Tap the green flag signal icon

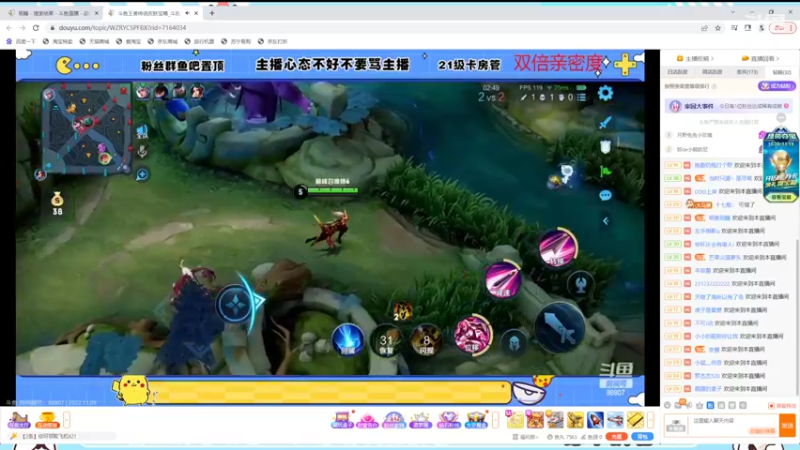(x=606, y=171)
